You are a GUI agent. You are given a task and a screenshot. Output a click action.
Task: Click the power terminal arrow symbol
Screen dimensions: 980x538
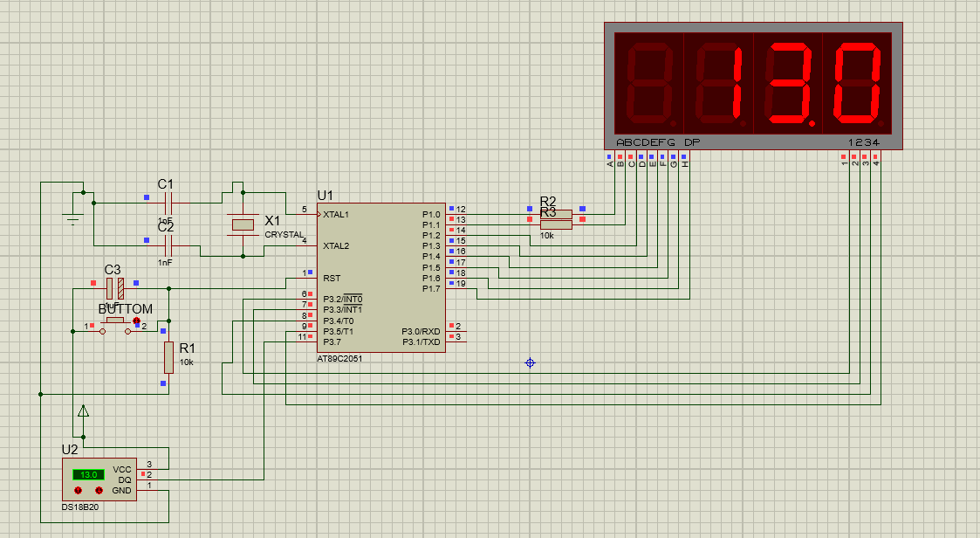click(x=83, y=411)
